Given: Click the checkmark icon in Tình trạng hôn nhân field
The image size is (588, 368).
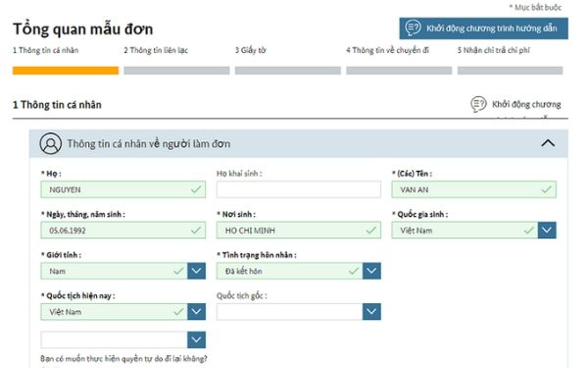Looking at the screenshot, I should (x=354, y=271).
